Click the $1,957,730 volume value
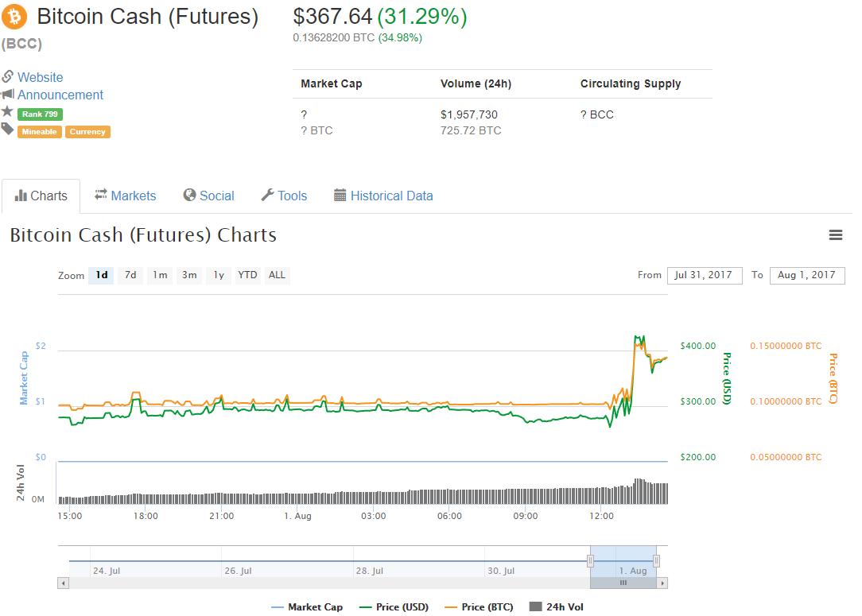Viewport: 862px width, 616px height. [469, 114]
